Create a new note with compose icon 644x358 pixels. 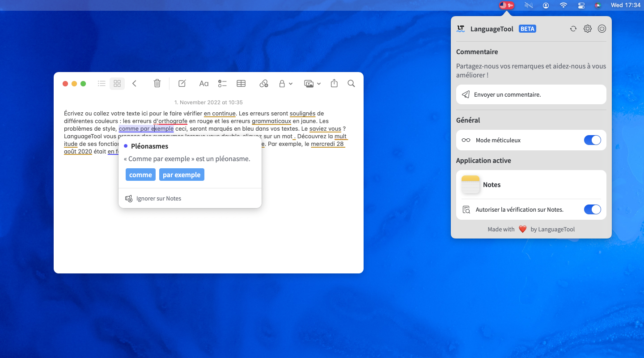182,84
